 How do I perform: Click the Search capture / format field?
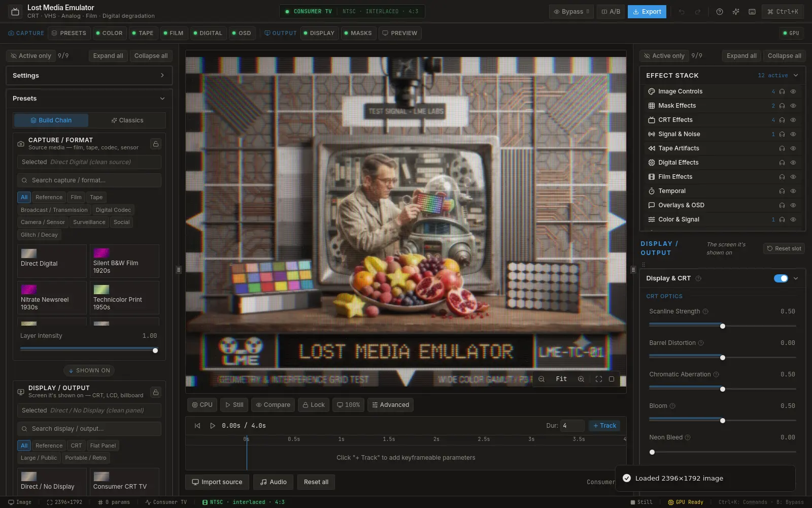[89, 180]
